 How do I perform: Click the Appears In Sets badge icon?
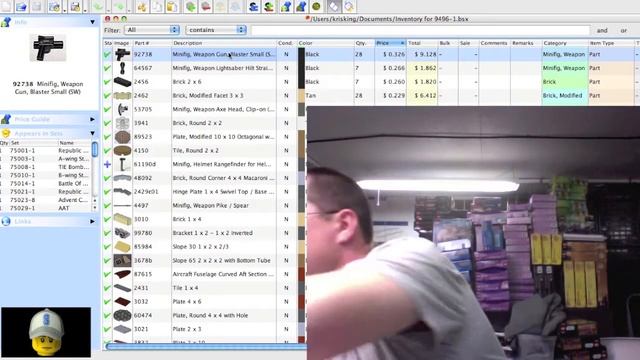tap(6, 133)
